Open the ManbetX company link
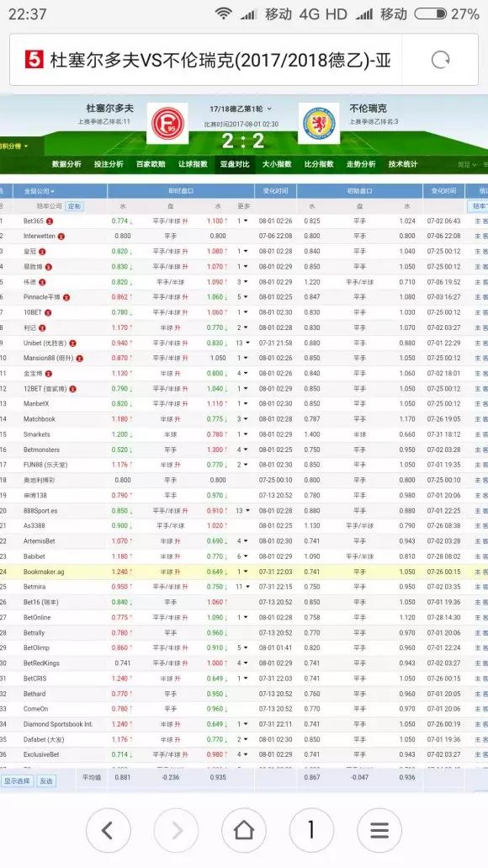 point(36,404)
